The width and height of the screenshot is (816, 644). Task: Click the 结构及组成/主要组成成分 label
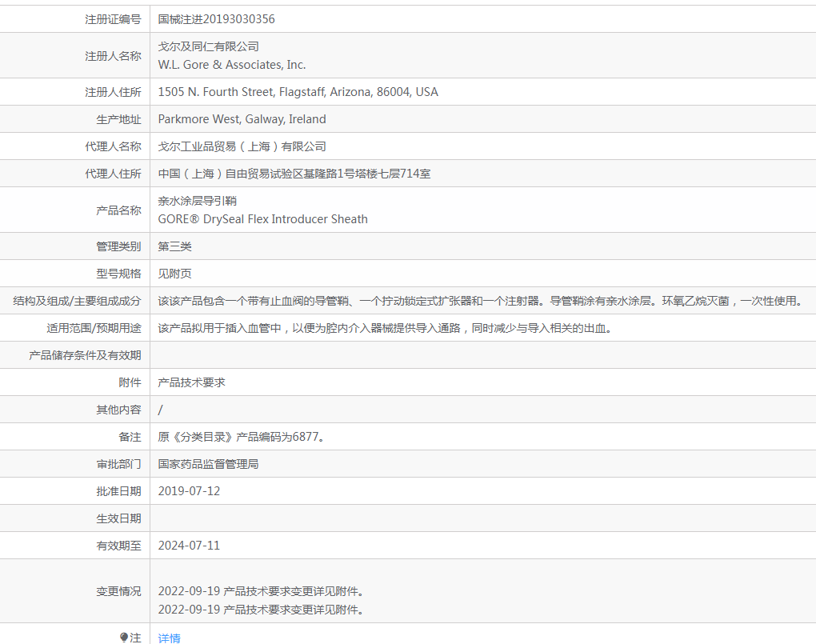pos(77,301)
